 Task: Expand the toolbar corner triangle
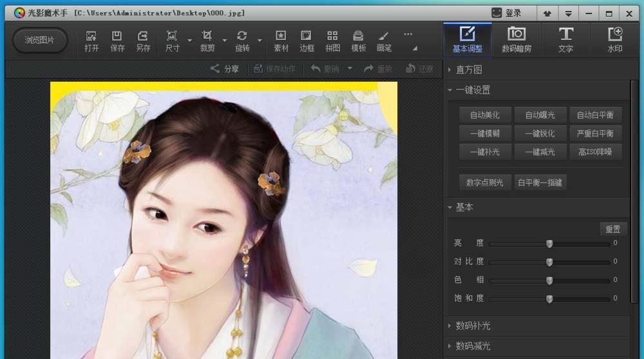click(415, 48)
